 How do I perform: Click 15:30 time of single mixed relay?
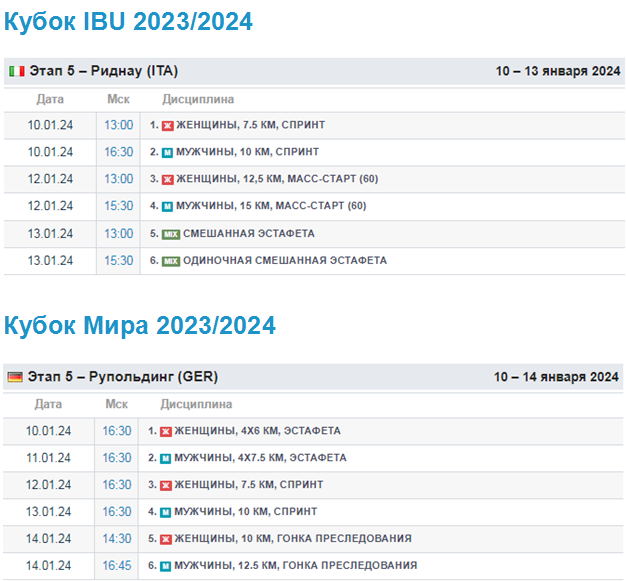point(119,260)
